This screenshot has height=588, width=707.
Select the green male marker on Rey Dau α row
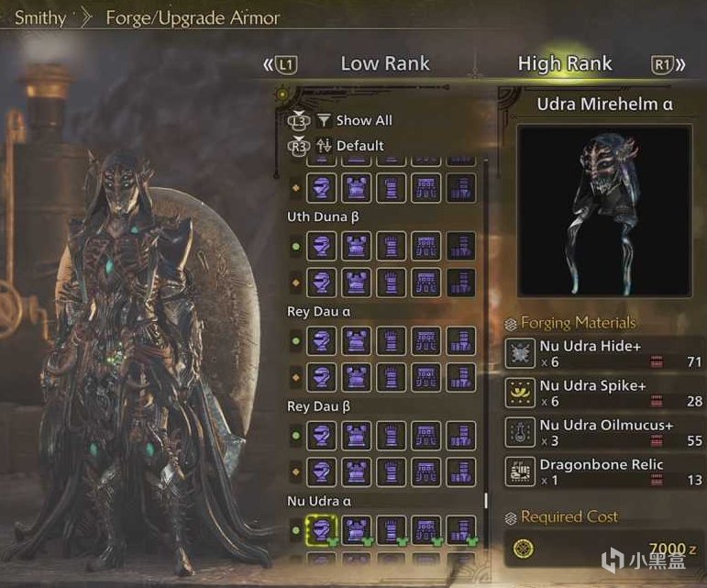coord(296,341)
